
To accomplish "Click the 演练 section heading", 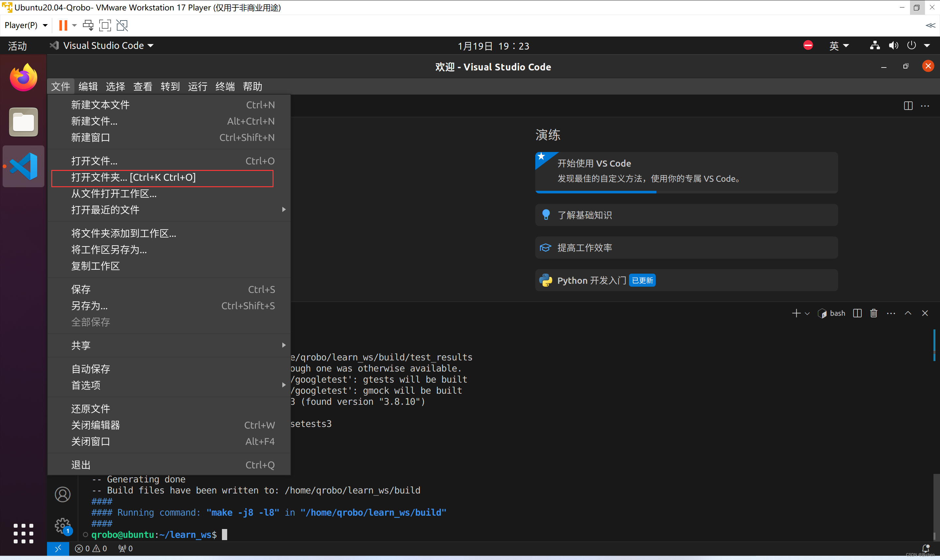I will [x=548, y=135].
